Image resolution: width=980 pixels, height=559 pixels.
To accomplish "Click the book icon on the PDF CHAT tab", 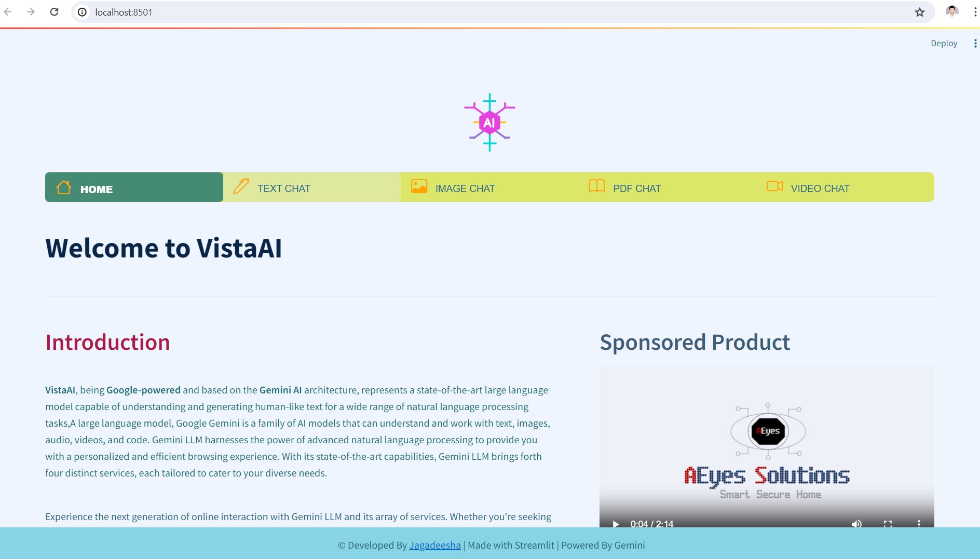I will pyautogui.click(x=597, y=186).
